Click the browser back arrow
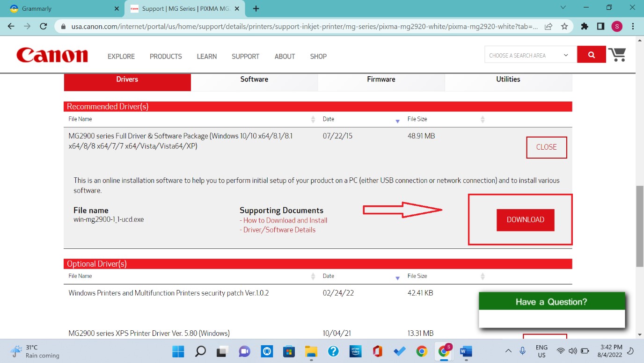Viewport: 644px width, 363px height. [x=11, y=27]
